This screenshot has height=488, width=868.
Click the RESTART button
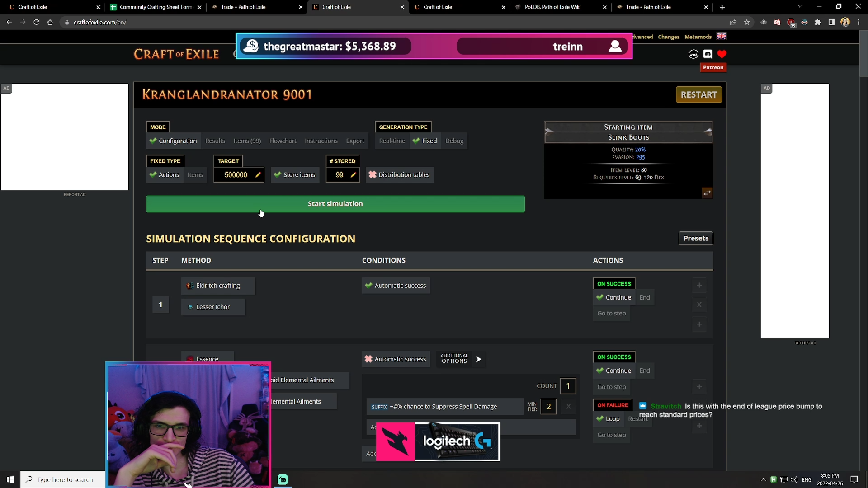tap(698, 94)
